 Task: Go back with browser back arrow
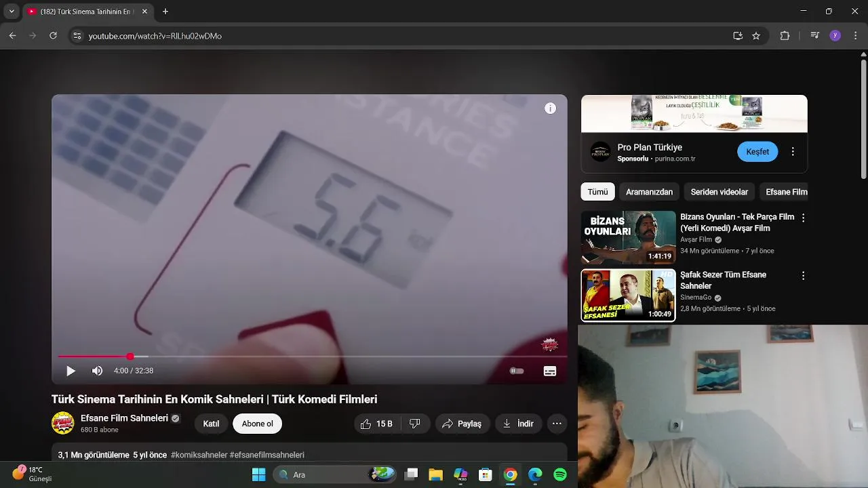coord(12,36)
